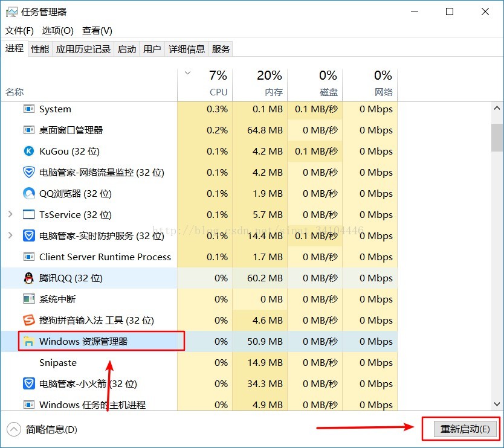Select the Snipaste process row
Image resolution: width=504 pixels, height=448 pixels.
coord(199,363)
